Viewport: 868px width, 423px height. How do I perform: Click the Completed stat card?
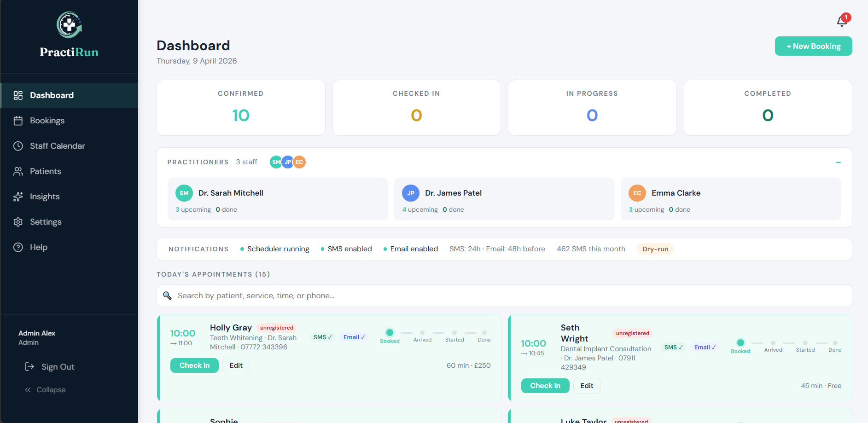click(x=768, y=108)
